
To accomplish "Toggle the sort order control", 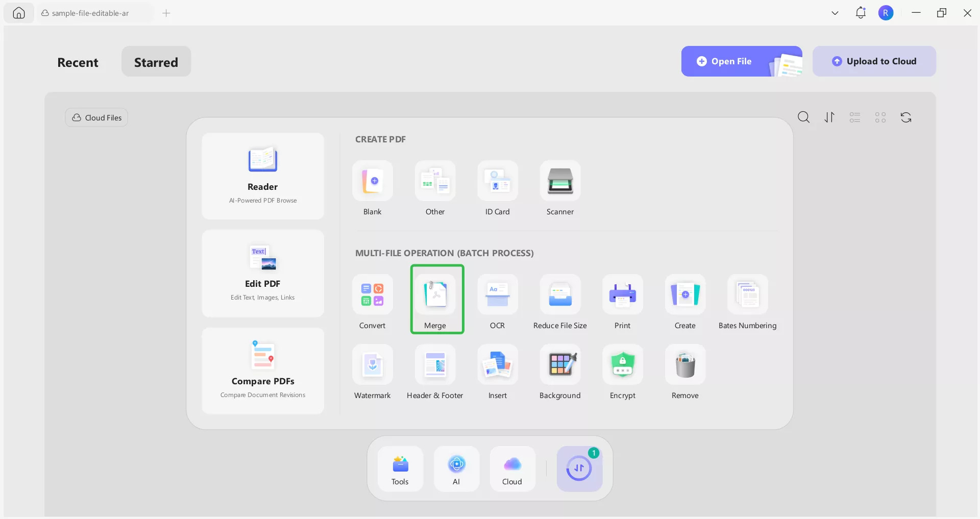I will click(829, 117).
